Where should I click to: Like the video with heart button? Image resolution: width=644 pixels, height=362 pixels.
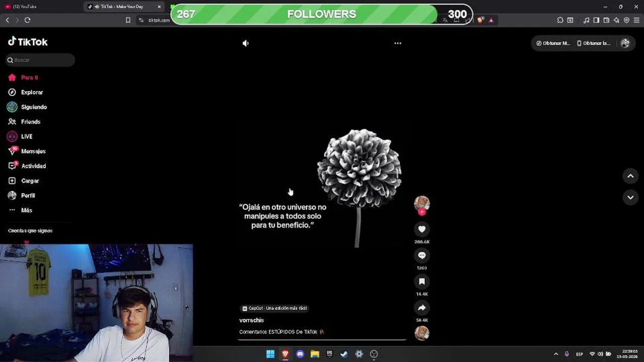[422, 229]
